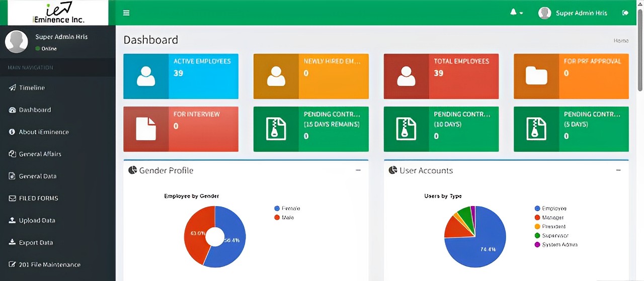Click the Newly Hired Employees person icon
The height and width of the screenshot is (281, 644).
click(x=276, y=76)
